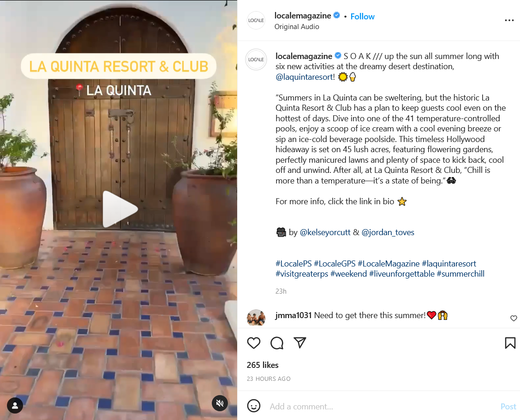Open the three-dot more options menu
The width and height of the screenshot is (520, 420).
509,20
